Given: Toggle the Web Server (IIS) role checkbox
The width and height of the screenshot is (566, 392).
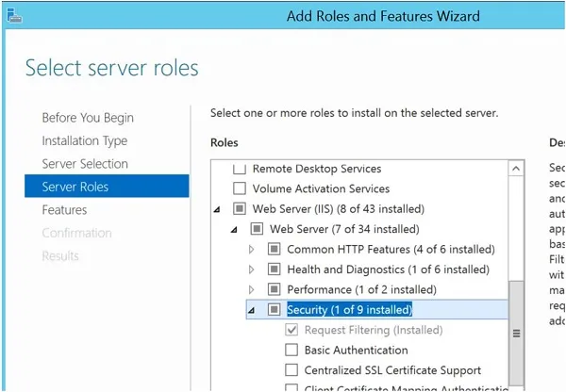Looking at the screenshot, I should pyautogui.click(x=239, y=209).
